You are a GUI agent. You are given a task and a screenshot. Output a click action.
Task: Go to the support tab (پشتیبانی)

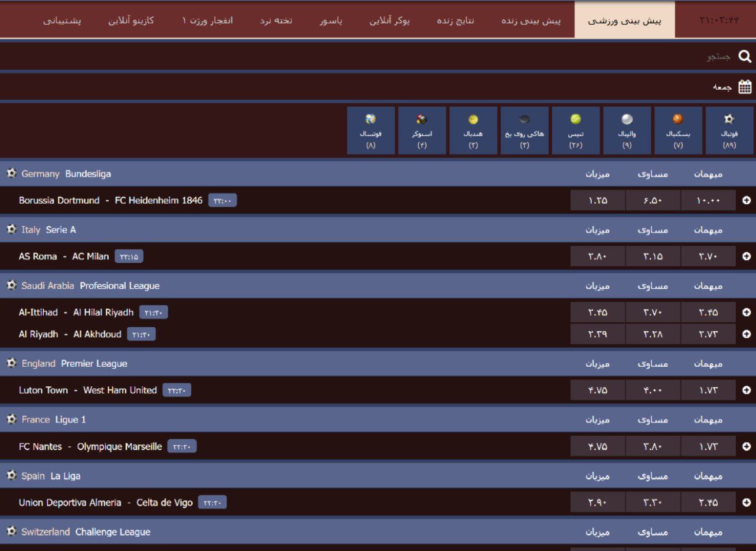coord(62,20)
